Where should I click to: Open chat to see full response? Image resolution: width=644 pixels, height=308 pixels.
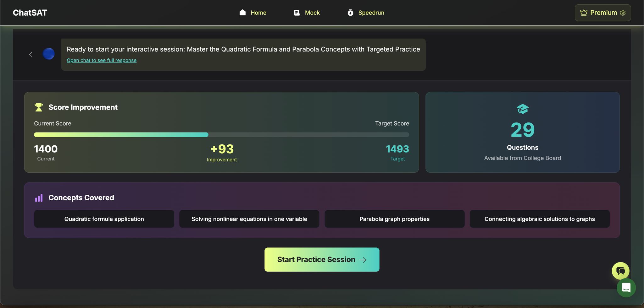[101, 60]
